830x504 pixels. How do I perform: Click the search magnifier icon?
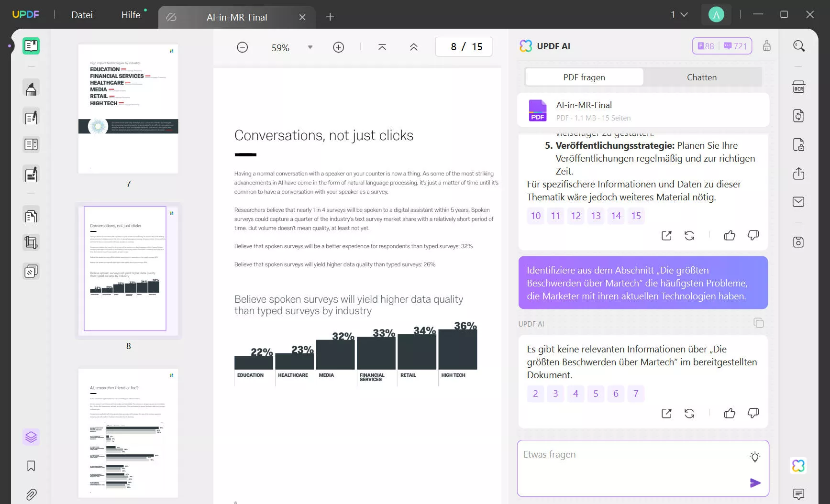[x=799, y=46]
